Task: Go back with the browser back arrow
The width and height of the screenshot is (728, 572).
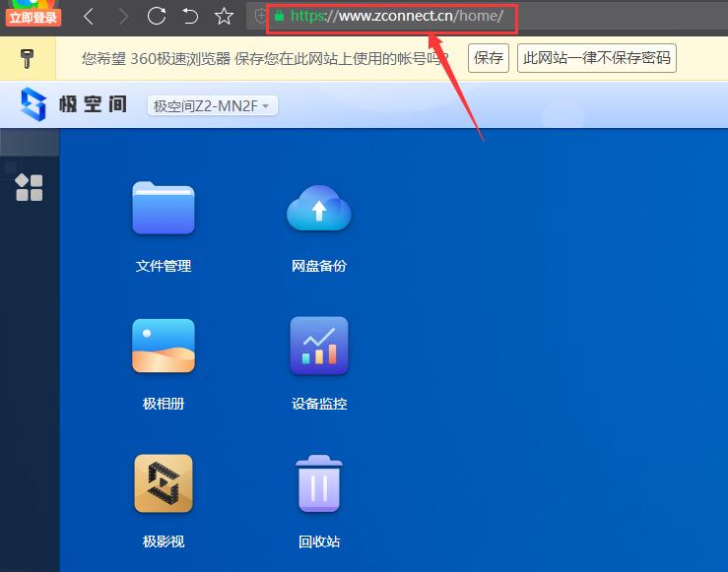Action: pyautogui.click(x=89, y=17)
